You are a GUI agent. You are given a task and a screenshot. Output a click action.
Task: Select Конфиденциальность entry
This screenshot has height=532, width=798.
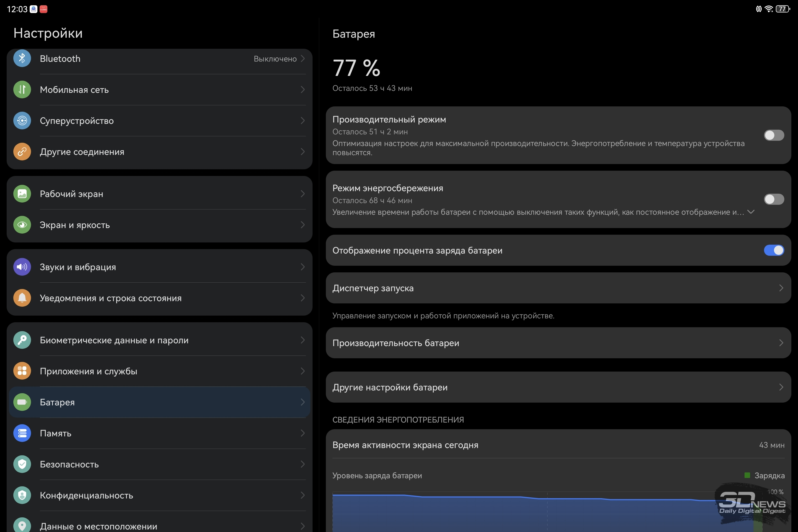pos(160,495)
